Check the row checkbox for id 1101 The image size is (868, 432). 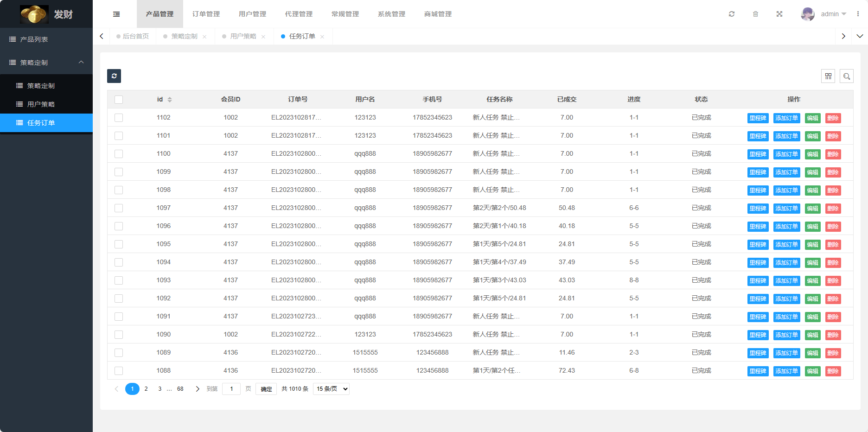pos(119,136)
